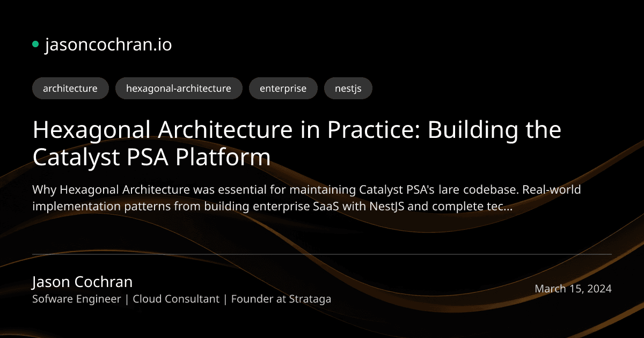Expand the truncated excerpt ending in 'tec...'
Image resolution: width=644 pixels, height=338 pixels.
pyautogui.click(x=306, y=197)
